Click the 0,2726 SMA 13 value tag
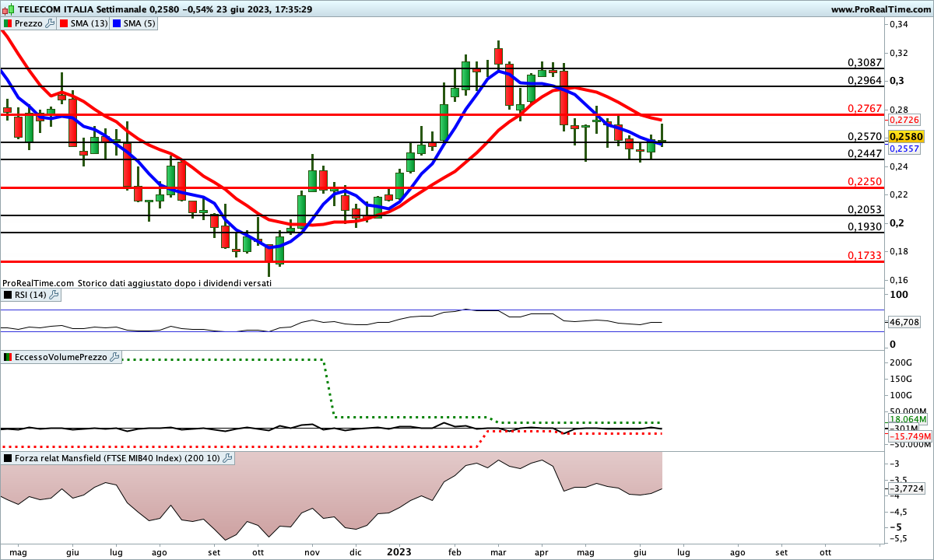This screenshot has width=934, height=560. point(904,120)
